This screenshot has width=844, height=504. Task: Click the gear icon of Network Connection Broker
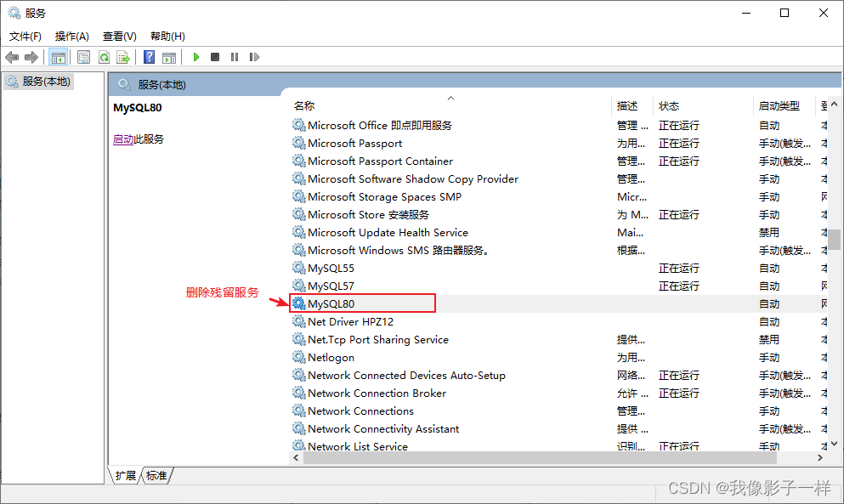point(298,393)
